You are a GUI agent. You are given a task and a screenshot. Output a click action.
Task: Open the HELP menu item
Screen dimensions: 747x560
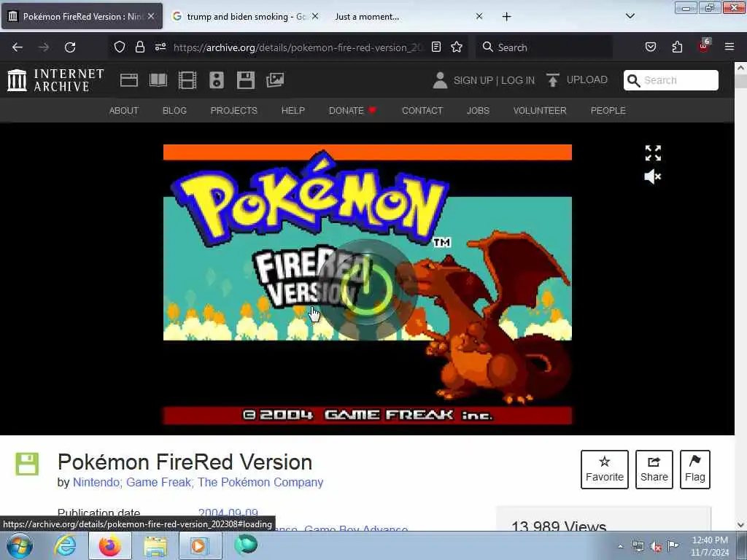coord(293,111)
